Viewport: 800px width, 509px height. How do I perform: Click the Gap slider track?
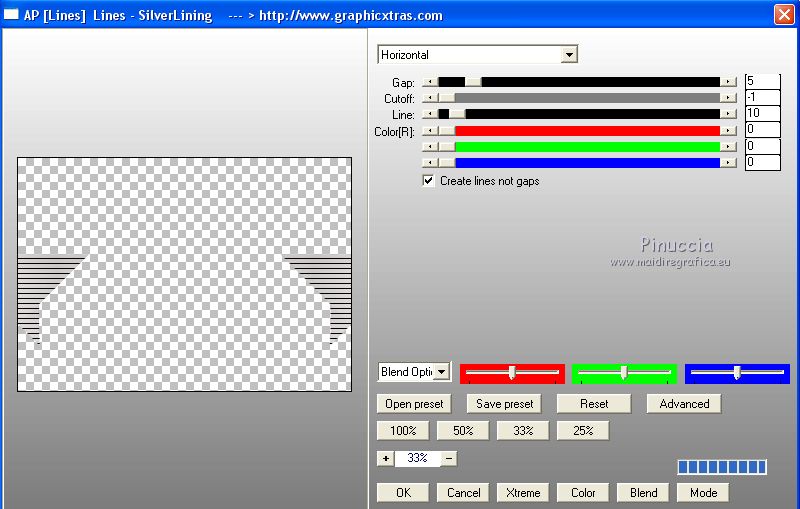pos(579,82)
